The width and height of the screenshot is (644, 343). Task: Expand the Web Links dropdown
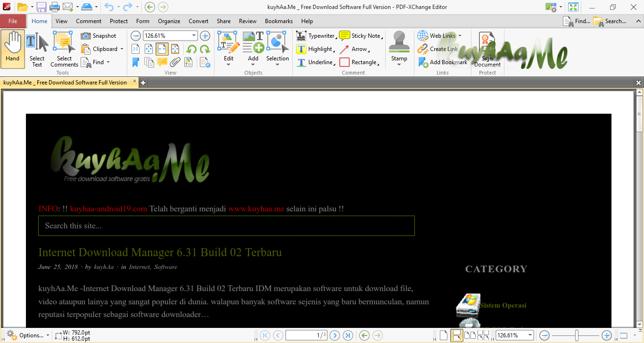460,36
